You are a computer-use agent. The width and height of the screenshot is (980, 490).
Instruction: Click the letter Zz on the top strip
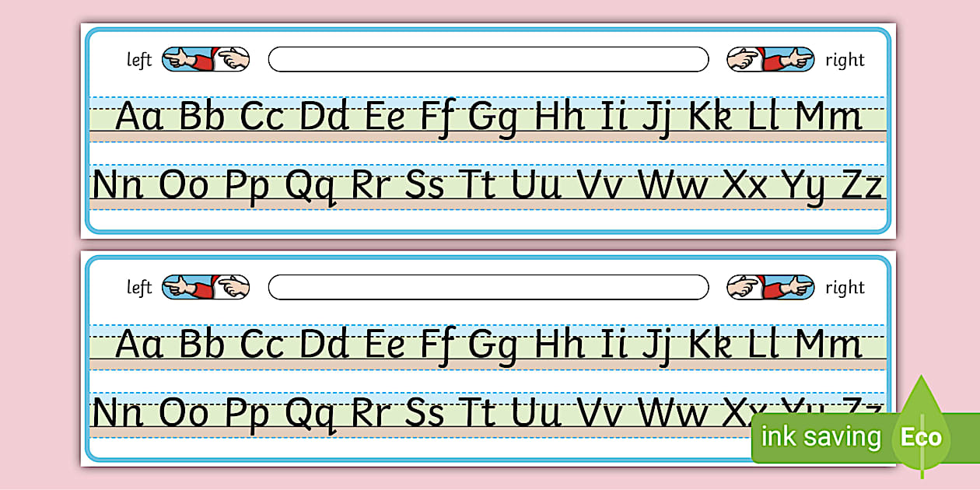click(863, 184)
